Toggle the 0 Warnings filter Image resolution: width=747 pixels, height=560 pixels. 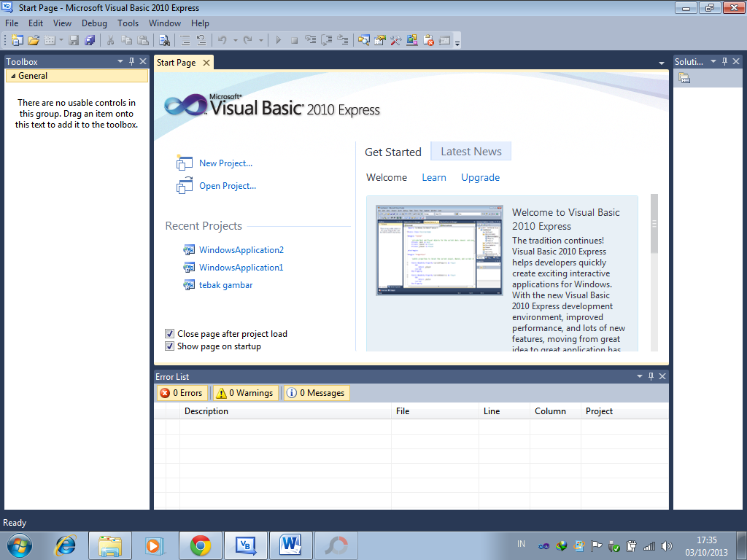coord(245,393)
